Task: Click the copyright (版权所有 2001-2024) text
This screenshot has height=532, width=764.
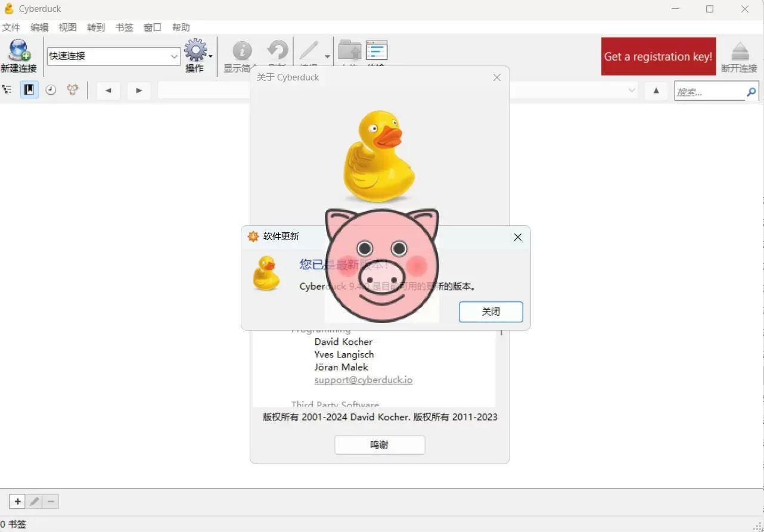Action: click(x=380, y=417)
